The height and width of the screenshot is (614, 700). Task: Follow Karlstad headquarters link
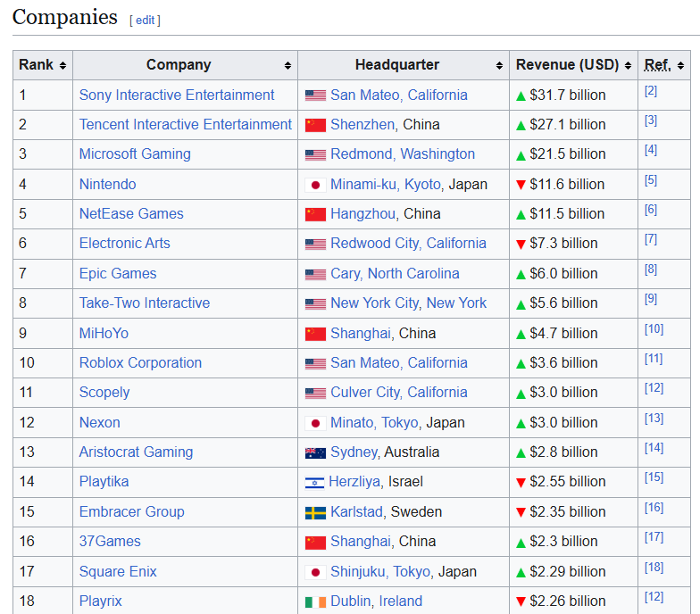357,512
